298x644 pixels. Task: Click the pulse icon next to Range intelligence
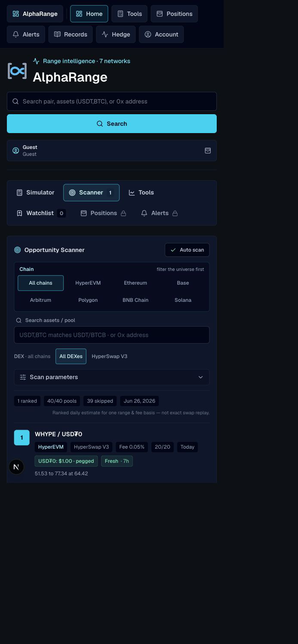36,61
